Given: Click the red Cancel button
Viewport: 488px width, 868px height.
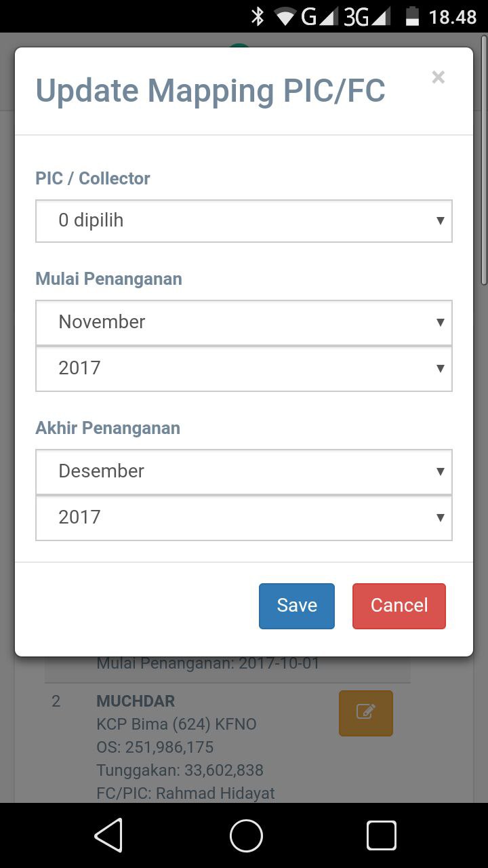Looking at the screenshot, I should (399, 606).
